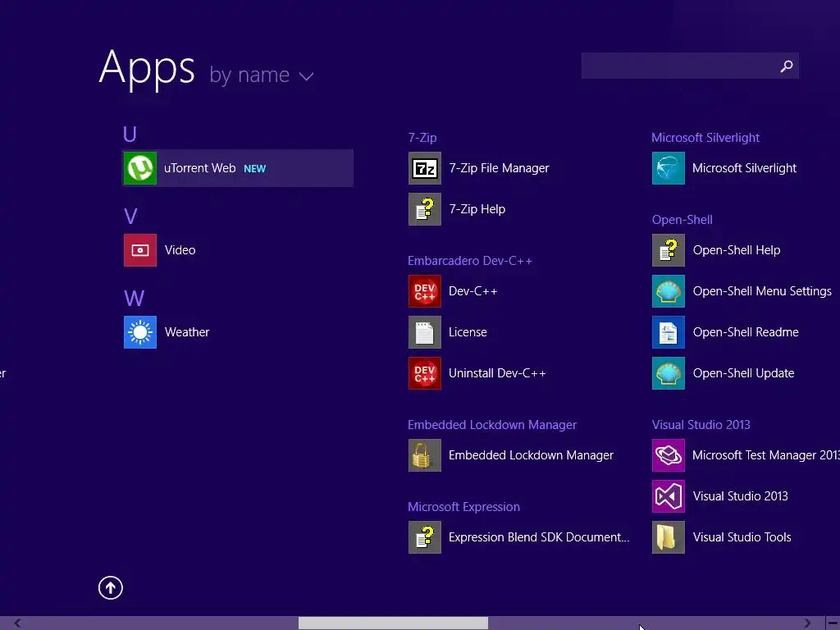The width and height of the screenshot is (840, 630).
Task: Click the 'U' letter group header
Action: click(130, 134)
